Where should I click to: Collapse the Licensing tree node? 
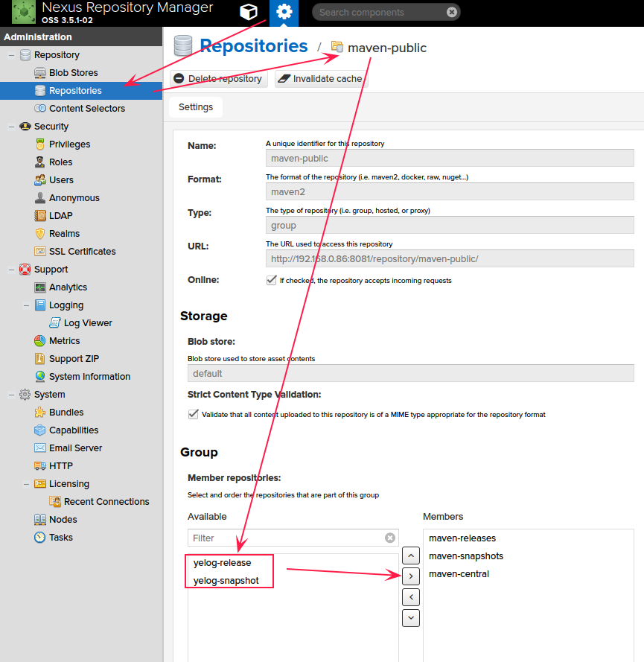point(26,484)
